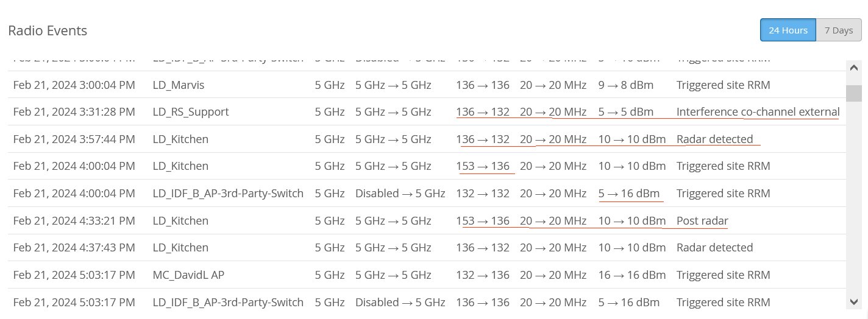This screenshot has height=319, width=868.
Task: Select the LD_RS_Support device name
Action: tap(190, 112)
